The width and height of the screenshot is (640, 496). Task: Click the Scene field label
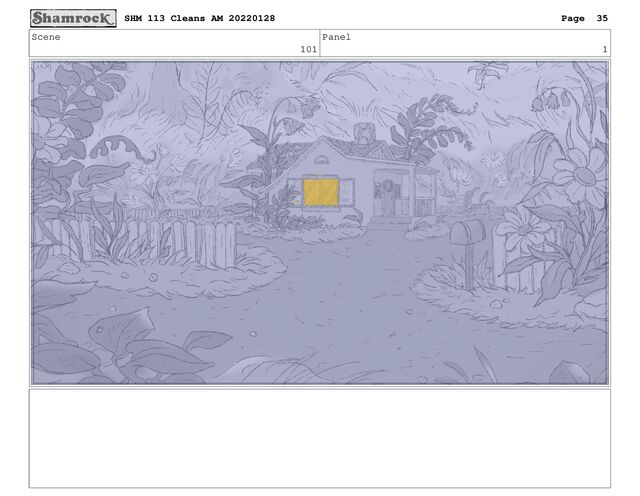[46, 37]
